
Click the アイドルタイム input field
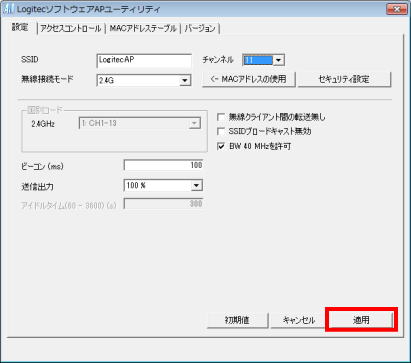tap(163, 204)
